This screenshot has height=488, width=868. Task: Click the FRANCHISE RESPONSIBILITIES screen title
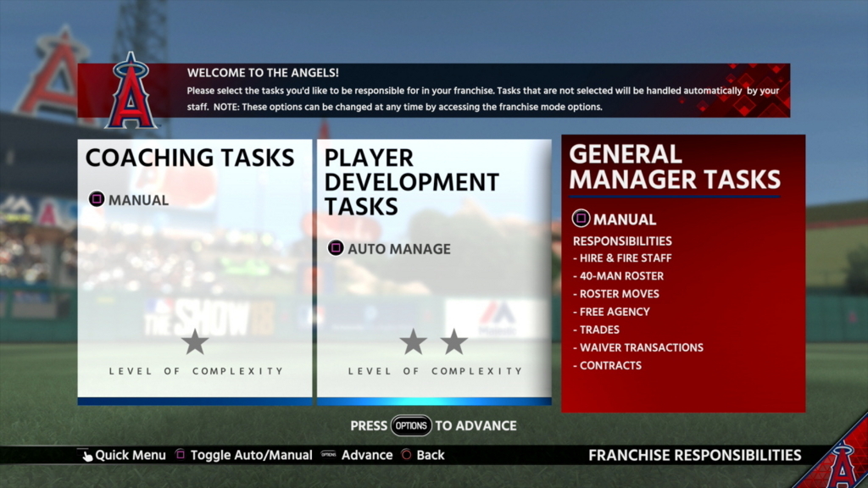pyautogui.click(x=695, y=455)
